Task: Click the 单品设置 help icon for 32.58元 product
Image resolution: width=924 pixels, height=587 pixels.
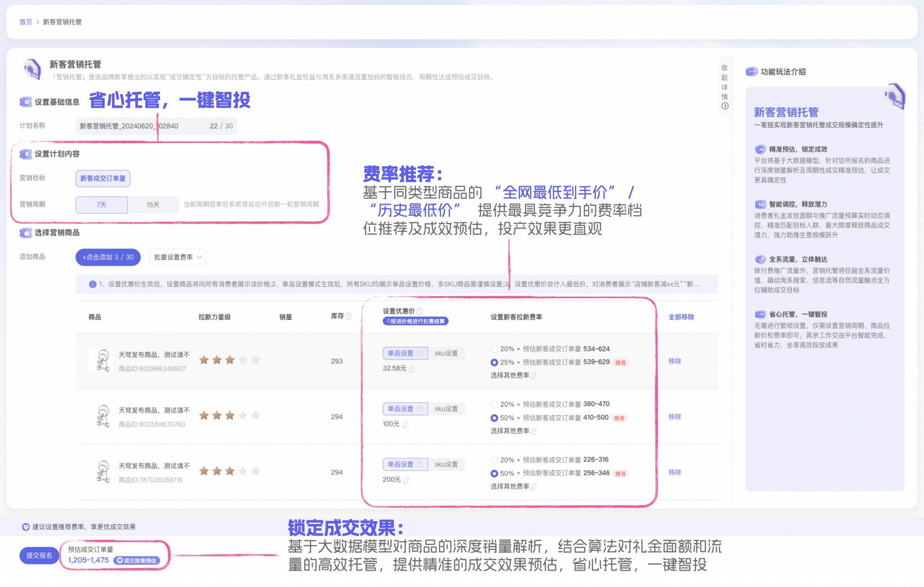Action: (419, 353)
